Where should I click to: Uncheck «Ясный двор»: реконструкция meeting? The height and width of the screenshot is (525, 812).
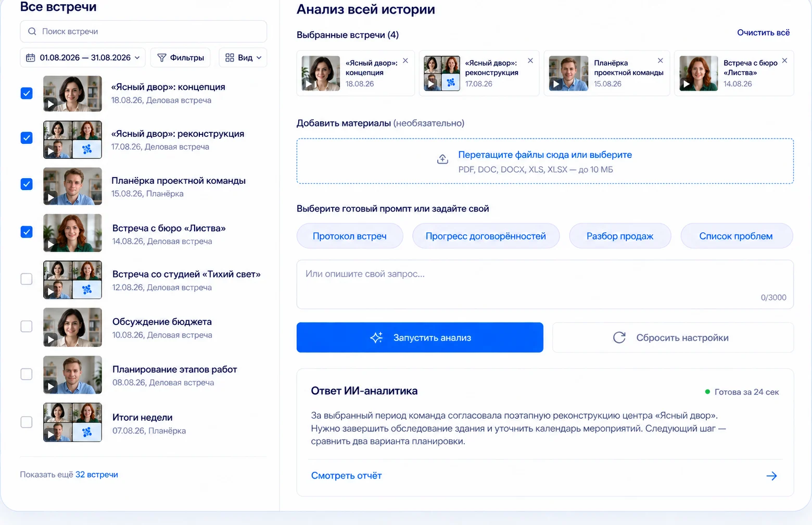point(27,138)
